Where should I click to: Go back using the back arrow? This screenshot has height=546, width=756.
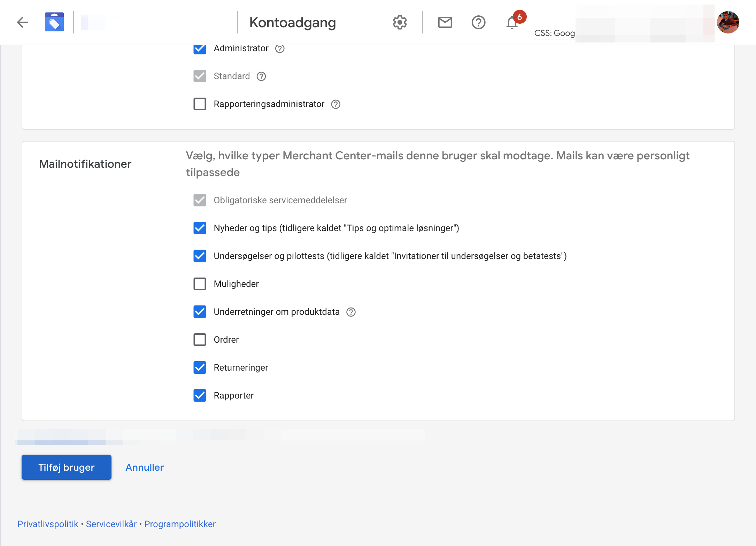pyautogui.click(x=23, y=22)
